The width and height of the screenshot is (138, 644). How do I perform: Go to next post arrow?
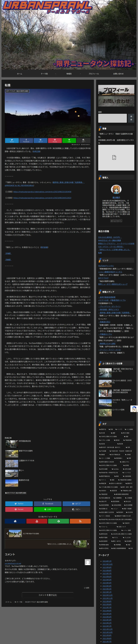[88, 544]
